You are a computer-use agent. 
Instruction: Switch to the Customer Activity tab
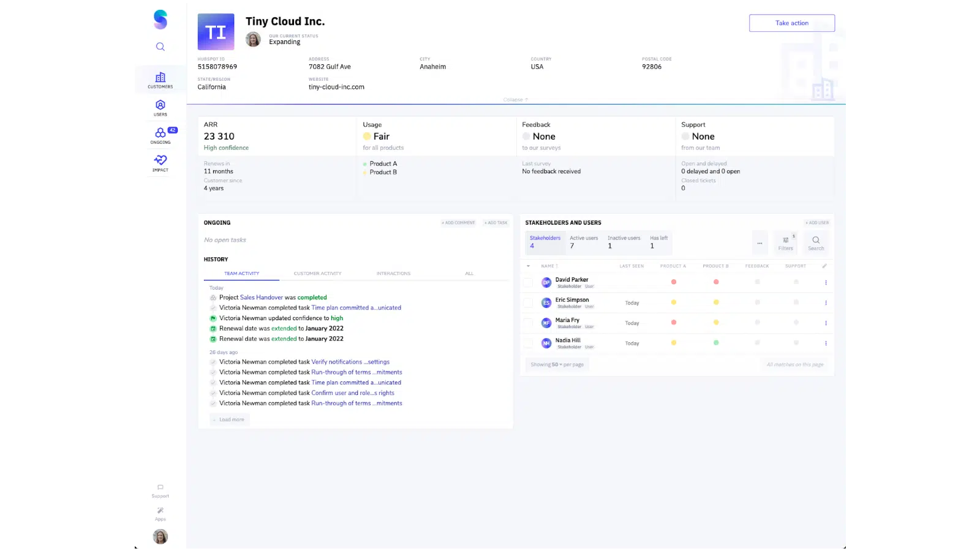point(317,273)
